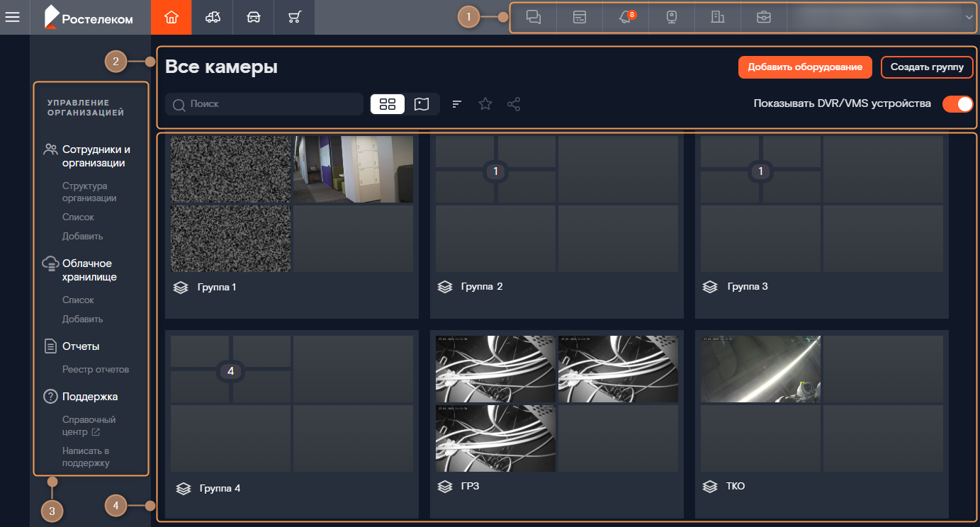Open the sort options icon
This screenshot has width=980, height=527.
[457, 104]
